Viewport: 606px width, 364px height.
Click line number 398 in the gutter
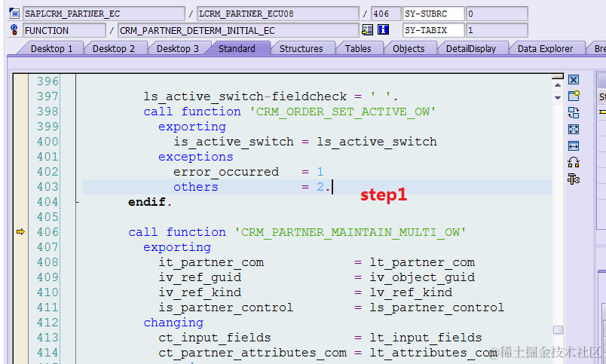[47, 112]
